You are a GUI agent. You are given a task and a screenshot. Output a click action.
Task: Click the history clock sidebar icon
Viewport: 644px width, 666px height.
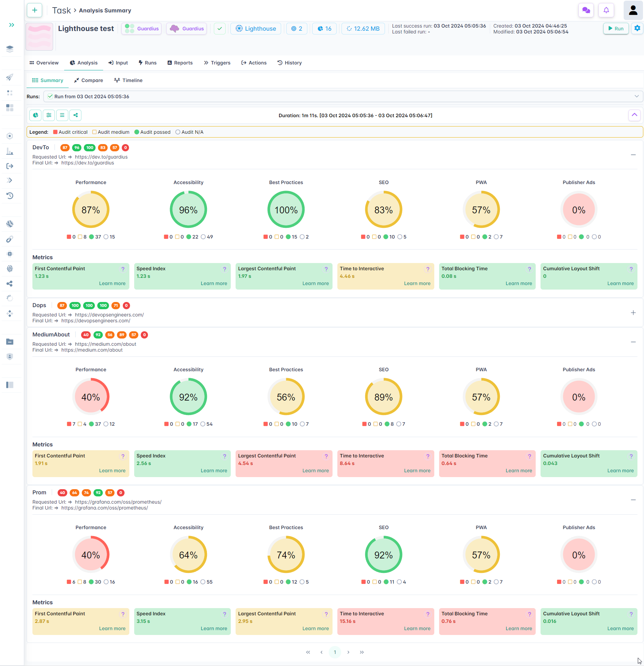[10, 196]
